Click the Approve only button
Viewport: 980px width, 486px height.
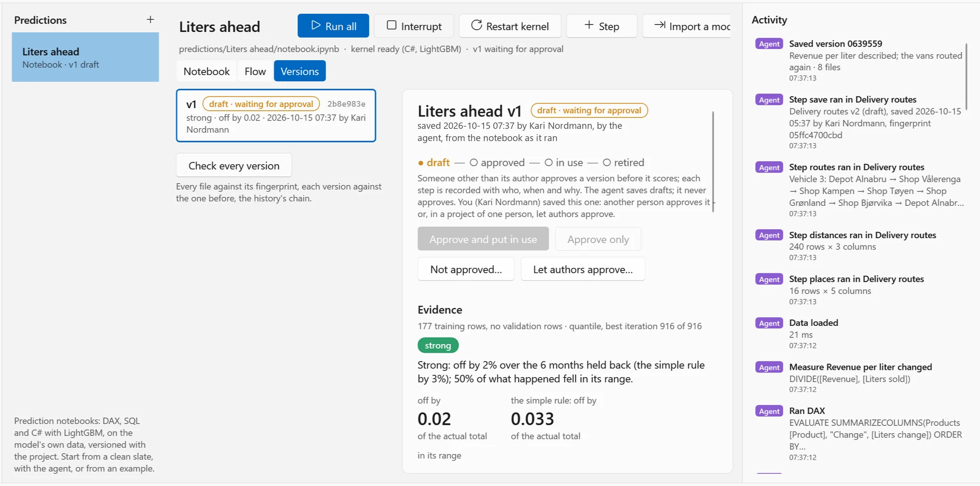(x=598, y=240)
